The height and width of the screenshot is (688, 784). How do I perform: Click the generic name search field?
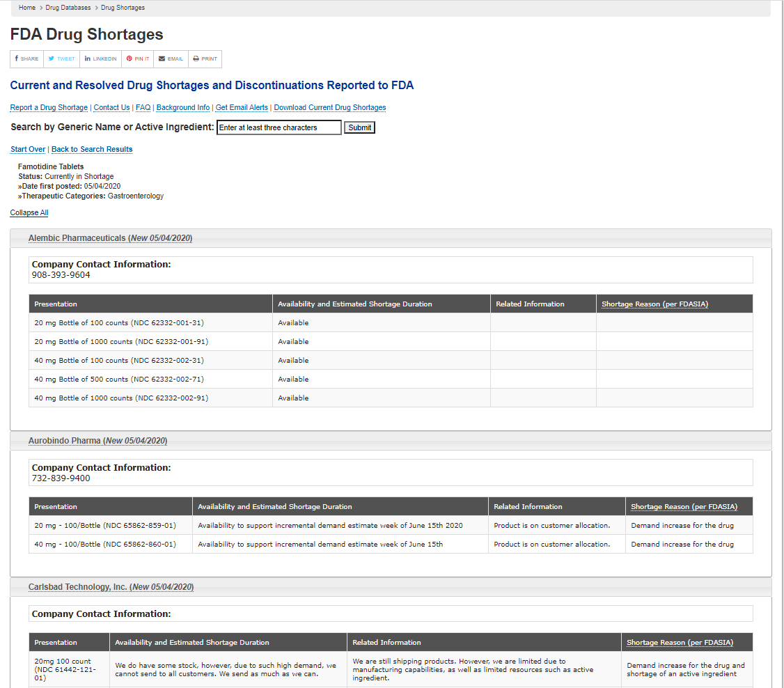pos(279,127)
